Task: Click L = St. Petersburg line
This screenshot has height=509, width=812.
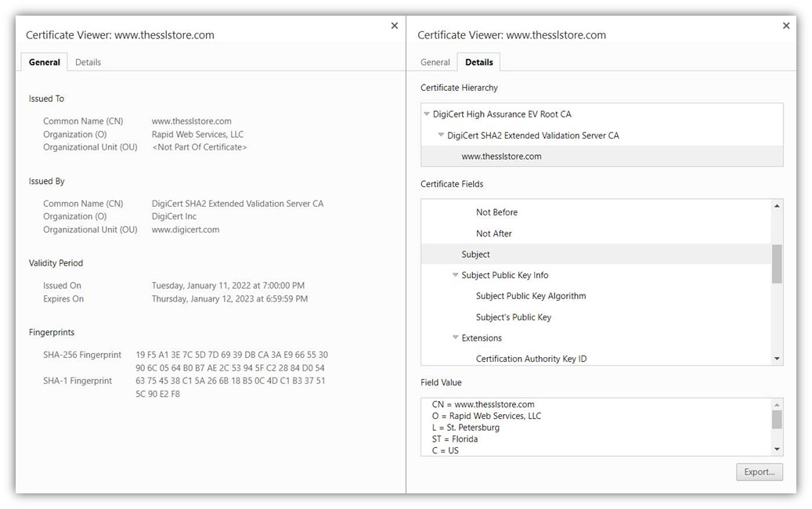Action: [466, 428]
